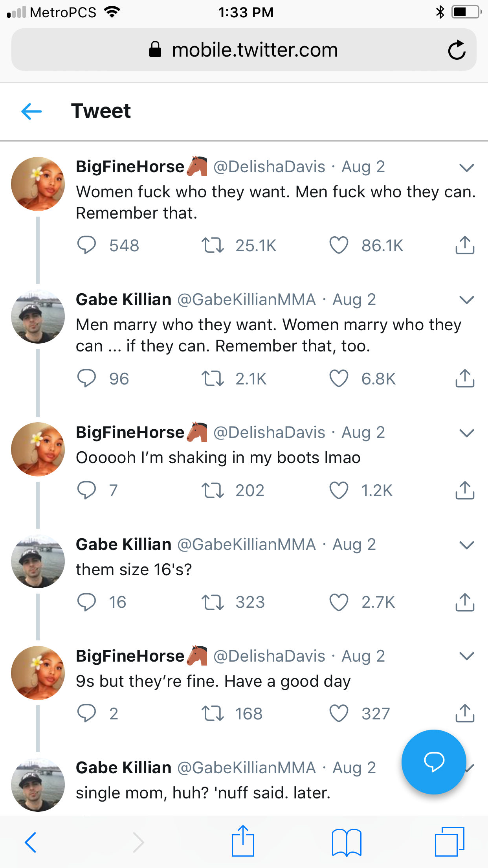Retweet the 'them size 16's?' tweet
488x868 pixels.
coord(213,602)
